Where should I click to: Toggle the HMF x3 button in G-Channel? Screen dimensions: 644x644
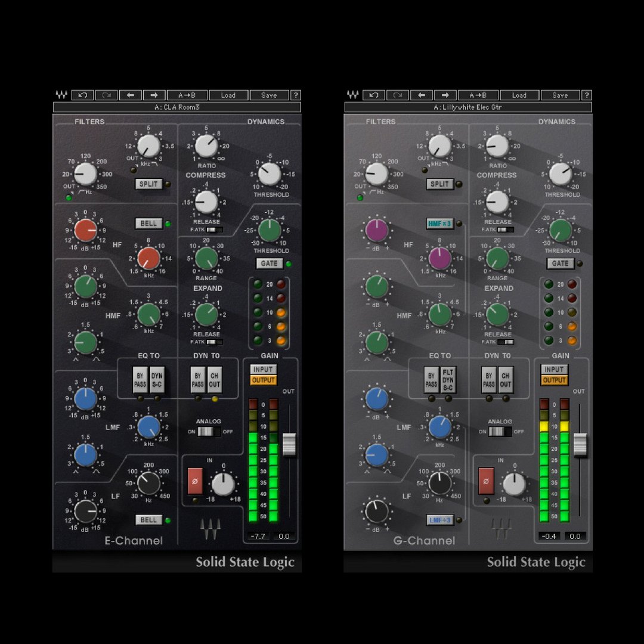click(440, 224)
